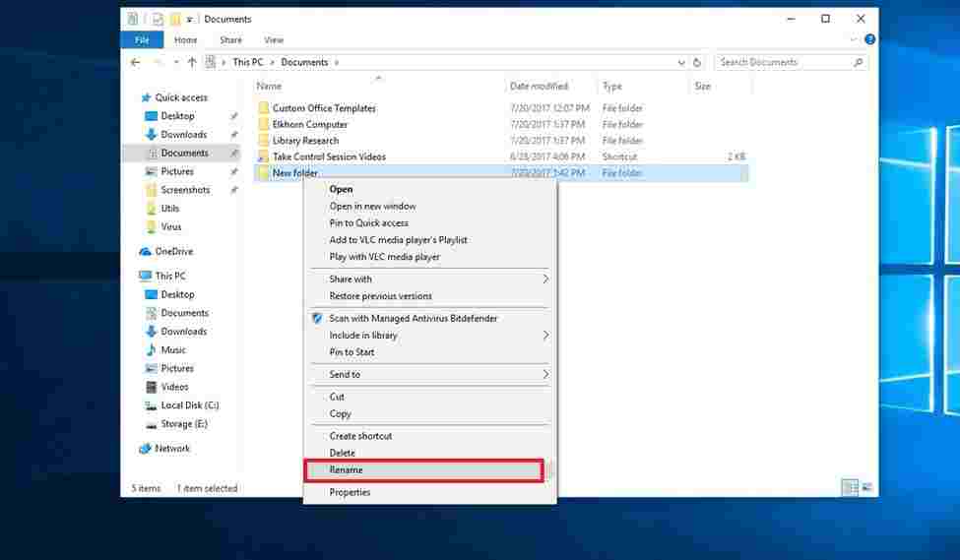Select Storage (E:) drive
Viewport: 960px width, 560px height.
(184, 423)
